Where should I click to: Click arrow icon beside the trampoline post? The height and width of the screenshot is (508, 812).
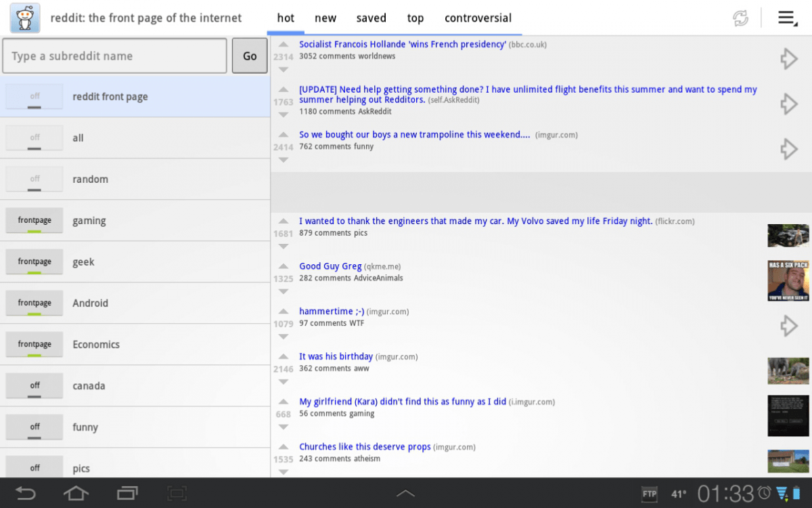coord(788,149)
